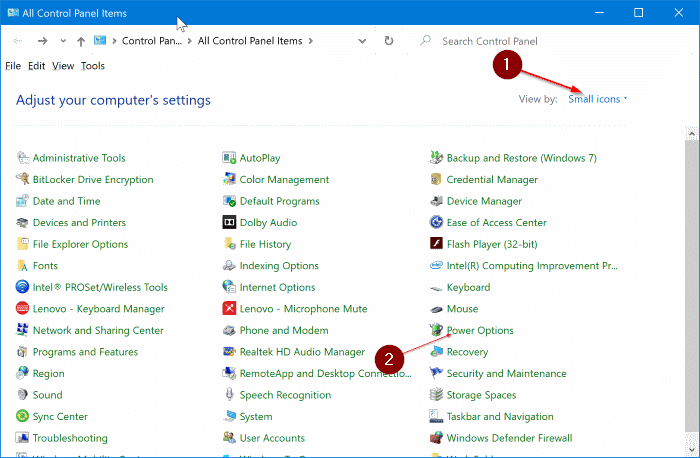
Task: Open the Sound link
Action: [47, 395]
